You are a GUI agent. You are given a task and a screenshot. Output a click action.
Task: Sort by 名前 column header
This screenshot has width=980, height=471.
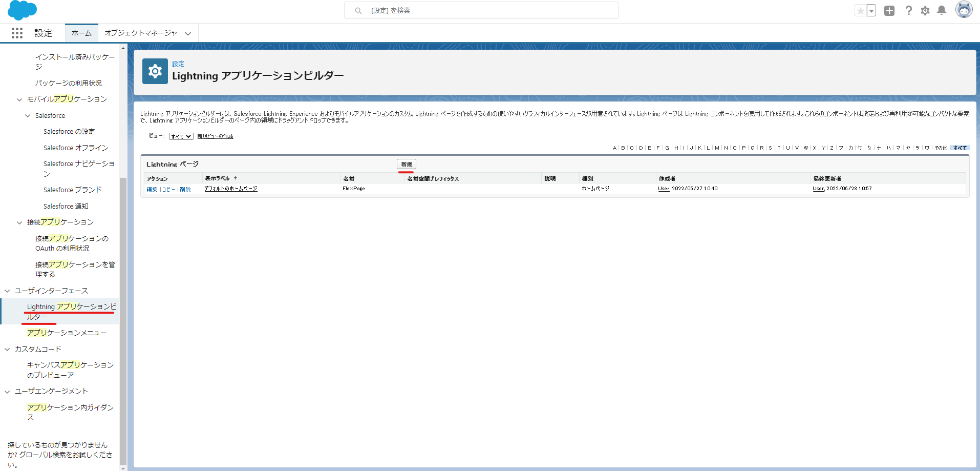[x=349, y=179]
